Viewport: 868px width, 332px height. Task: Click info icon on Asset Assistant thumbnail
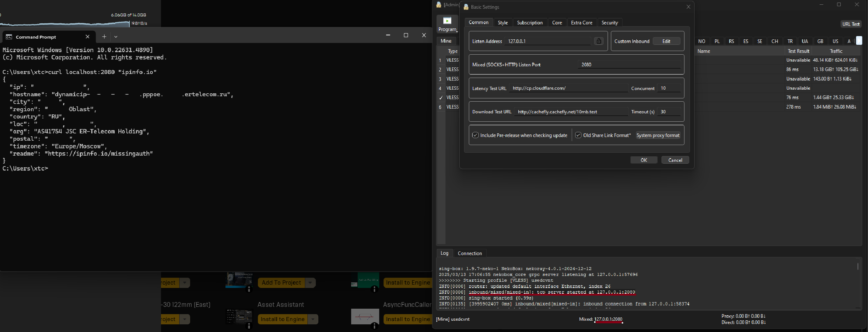(x=249, y=326)
